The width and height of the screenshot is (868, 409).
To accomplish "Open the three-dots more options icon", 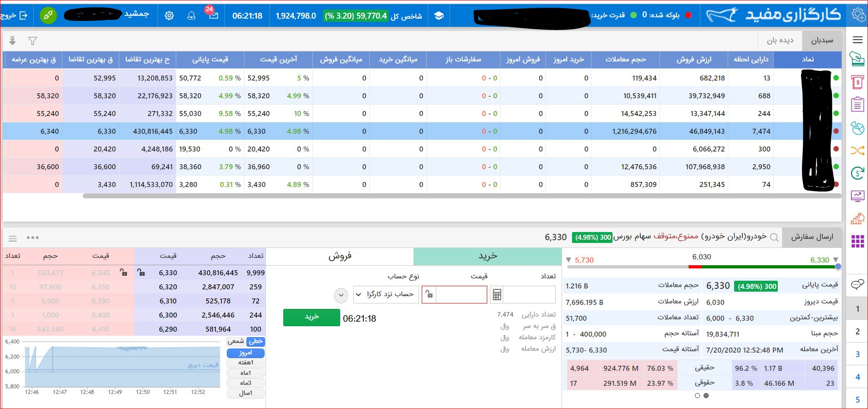I will 33,237.
